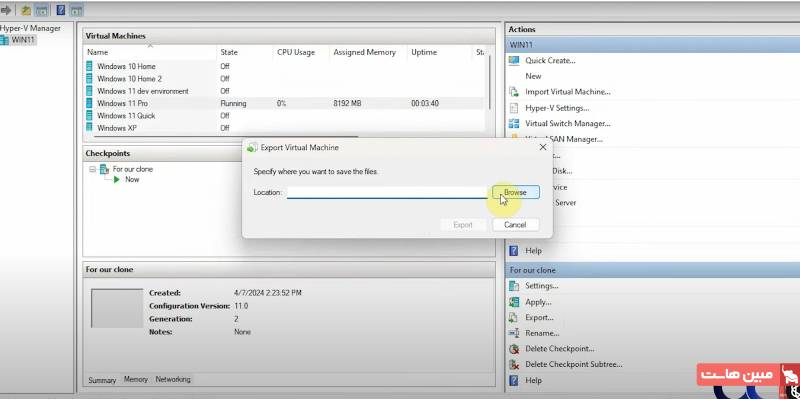
Task: Click Hyper-V Settings... action text
Action: 557,108
